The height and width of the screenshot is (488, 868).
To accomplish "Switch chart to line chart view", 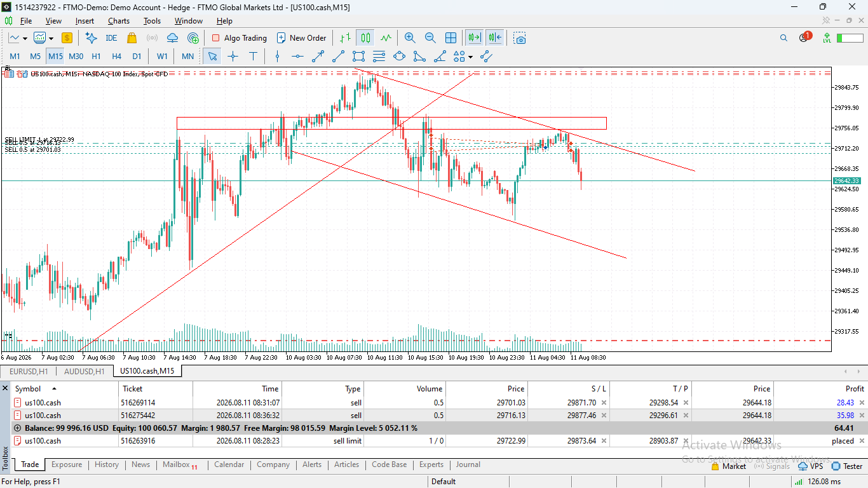I will click(x=385, y=38).
